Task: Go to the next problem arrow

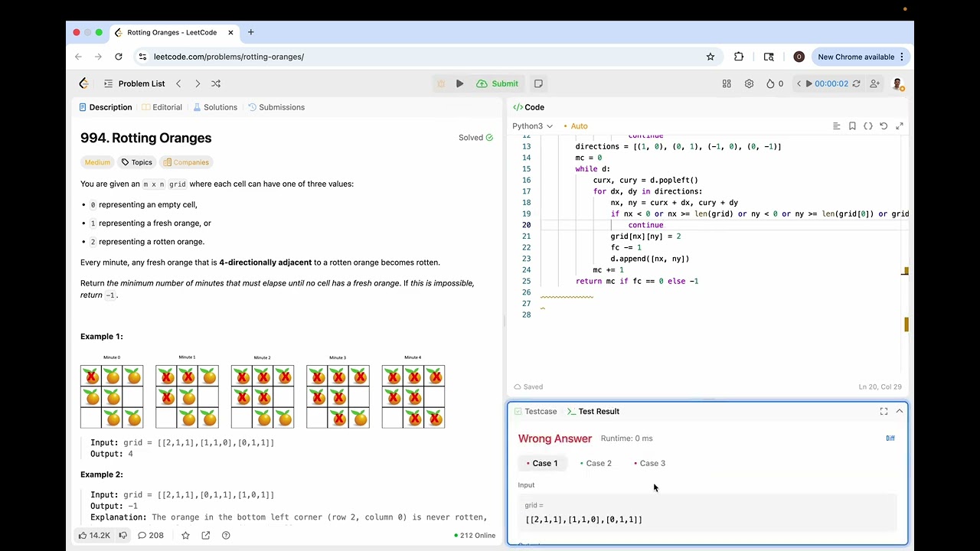Action: pyautogui.click(x=198, y=83)
